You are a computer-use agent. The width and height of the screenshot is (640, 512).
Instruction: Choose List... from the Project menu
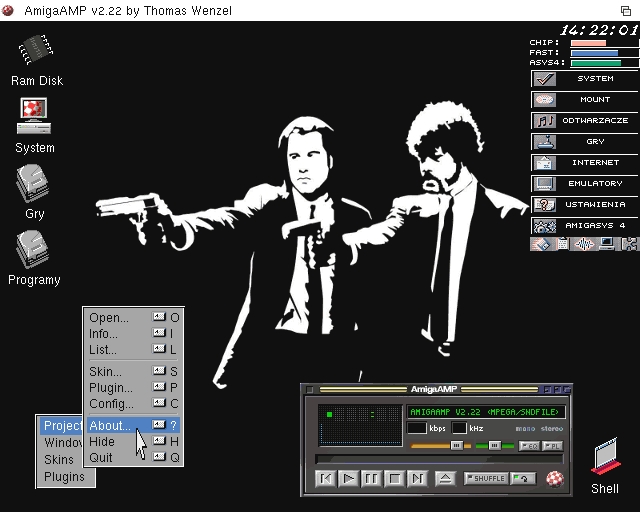tap(133, 349)
